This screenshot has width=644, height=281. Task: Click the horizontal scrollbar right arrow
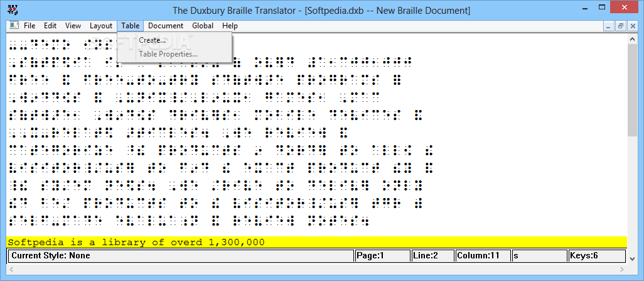coord(623,269)
